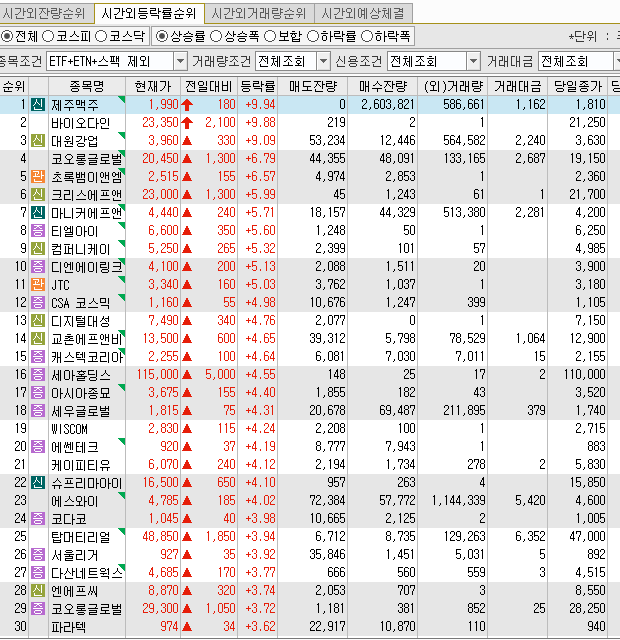Viewport: 620px width, 640px height.
Task: Select the 코스피 radio button
Action: point(48,36)
